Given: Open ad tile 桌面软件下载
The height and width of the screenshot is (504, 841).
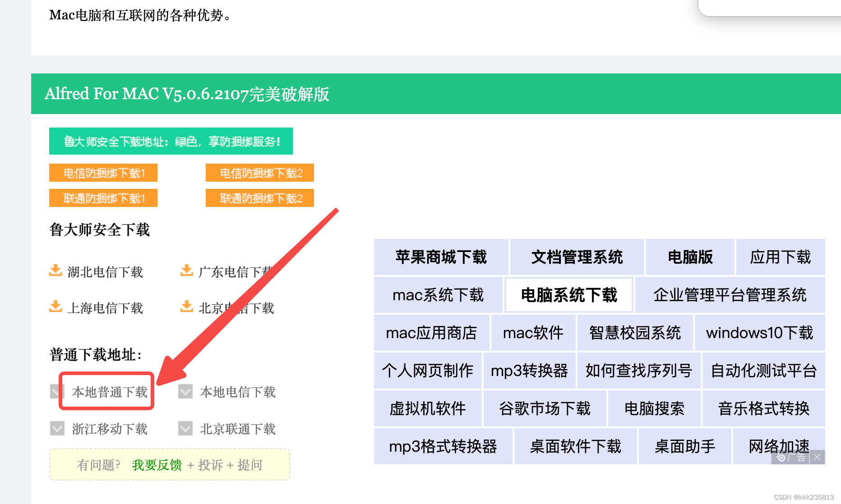Looking at the screenshot, I should tap(575, 446).
